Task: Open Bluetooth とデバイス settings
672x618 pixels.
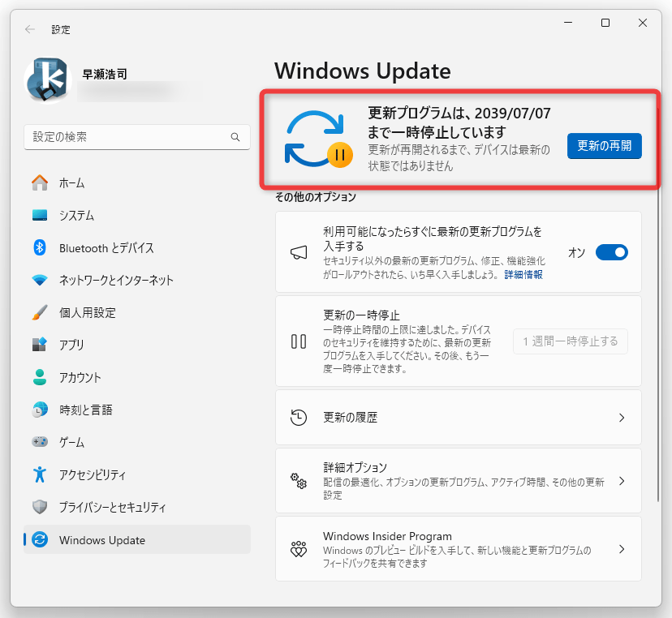Action: [136, 247]
